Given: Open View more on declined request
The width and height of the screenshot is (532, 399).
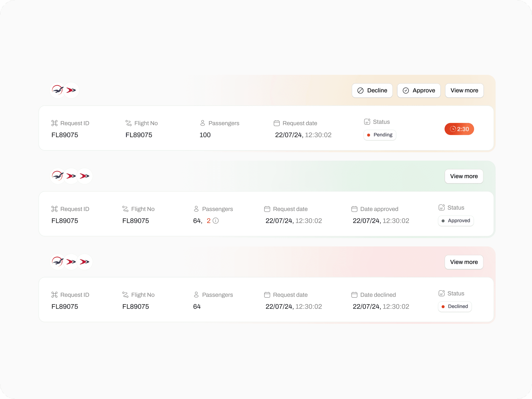Looking at the screenshot, I should click(464, 262).
